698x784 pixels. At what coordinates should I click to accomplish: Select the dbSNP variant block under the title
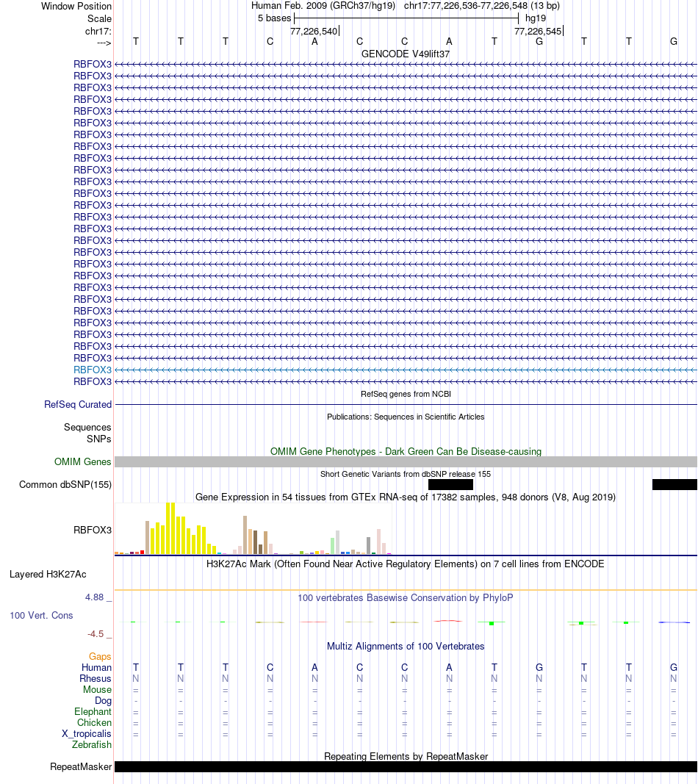pyautogui.click(x=450, y=484)
